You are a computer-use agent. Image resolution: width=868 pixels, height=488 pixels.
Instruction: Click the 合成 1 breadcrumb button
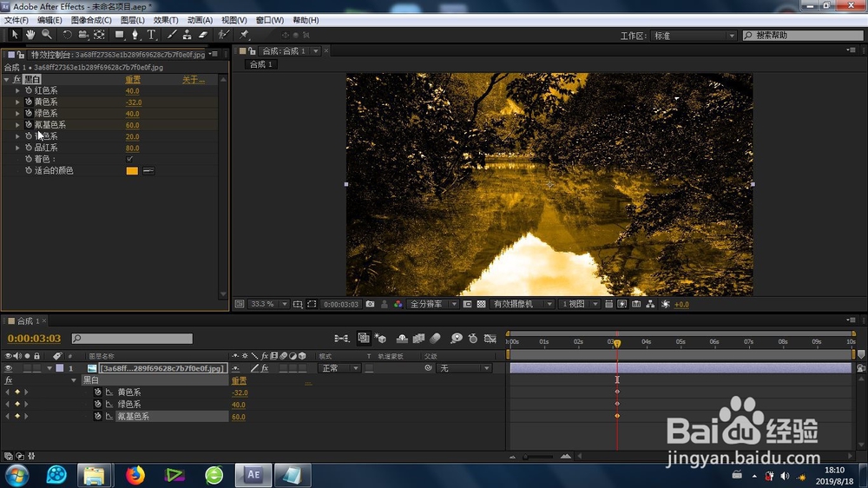click(x=261, y=64)
